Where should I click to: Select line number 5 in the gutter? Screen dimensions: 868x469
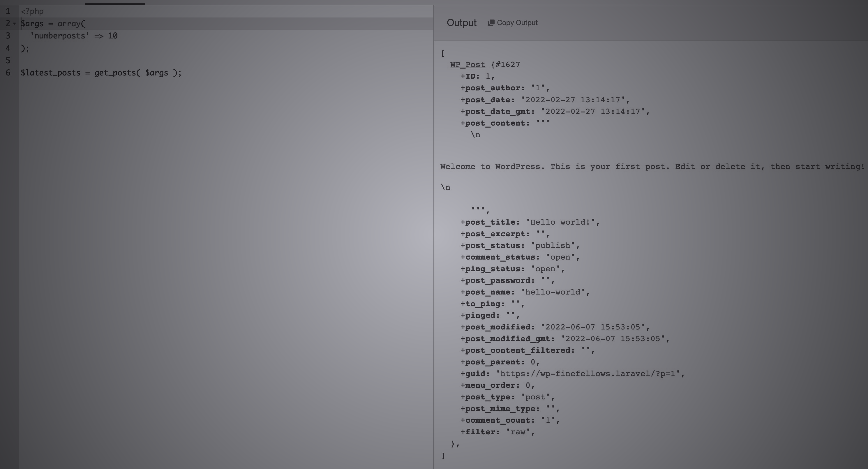pos(8,61)
